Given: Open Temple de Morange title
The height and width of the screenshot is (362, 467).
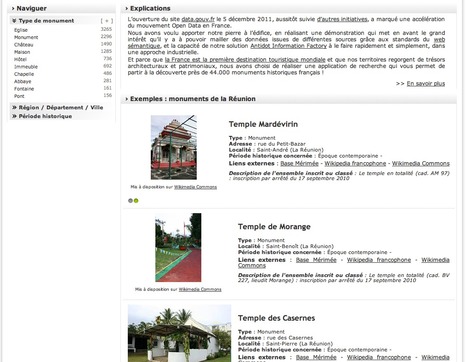Looking at the screenshot, I should click(274, 227).
